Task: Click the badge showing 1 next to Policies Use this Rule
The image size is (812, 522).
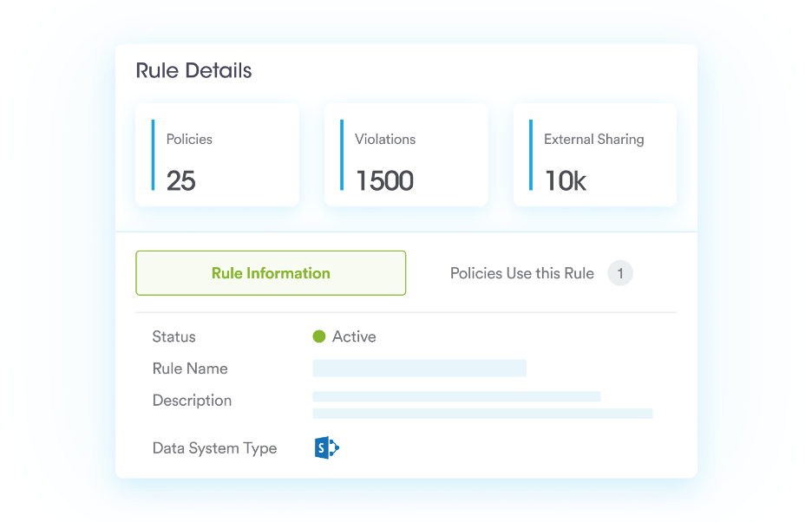Action: [x=621, y=272]
